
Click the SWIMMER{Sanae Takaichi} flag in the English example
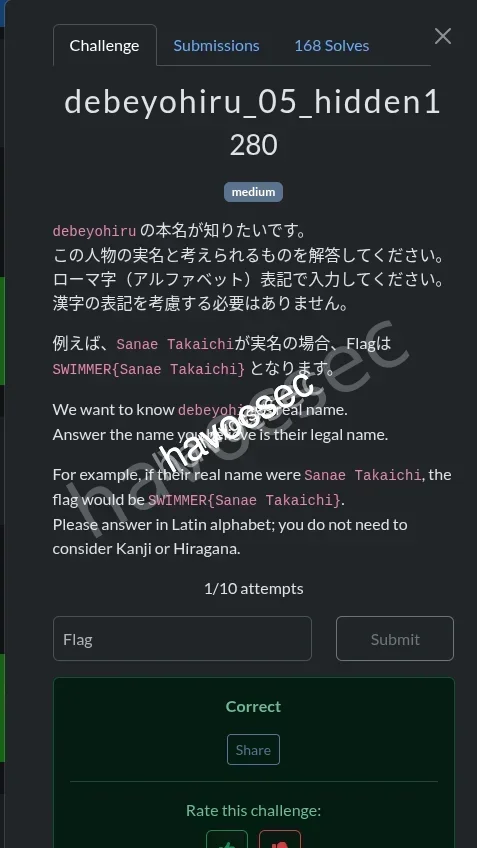pos(244,500)
